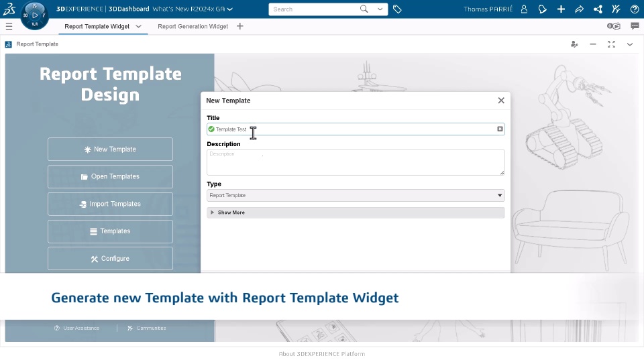Click the widget user edit icon
This screenshot has height=362, width=644.
click(x=575, y=44)
